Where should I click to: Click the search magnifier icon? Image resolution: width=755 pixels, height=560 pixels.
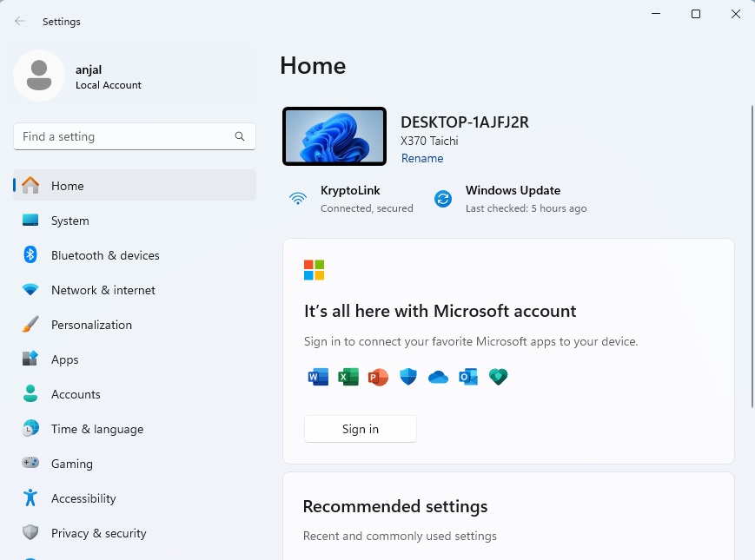pyautogui.click(x=240, y=136)
